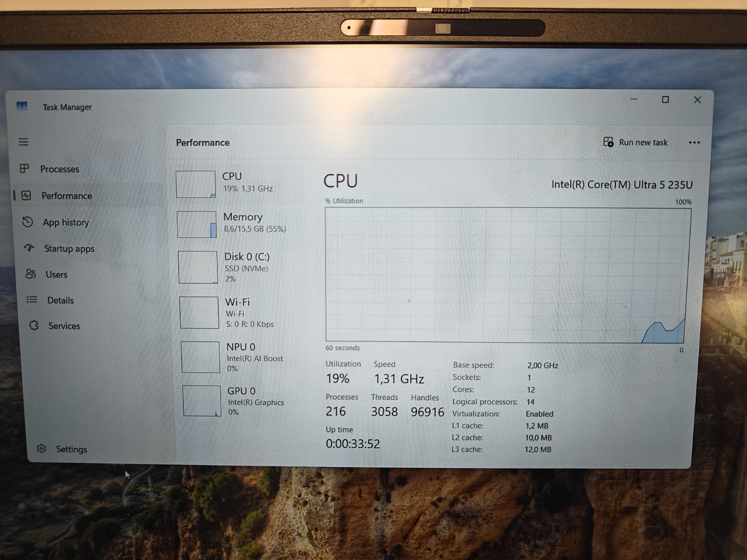Click the Utilization 19% value
The width and height of the screenshot is (747, 560).
[338, 378]
